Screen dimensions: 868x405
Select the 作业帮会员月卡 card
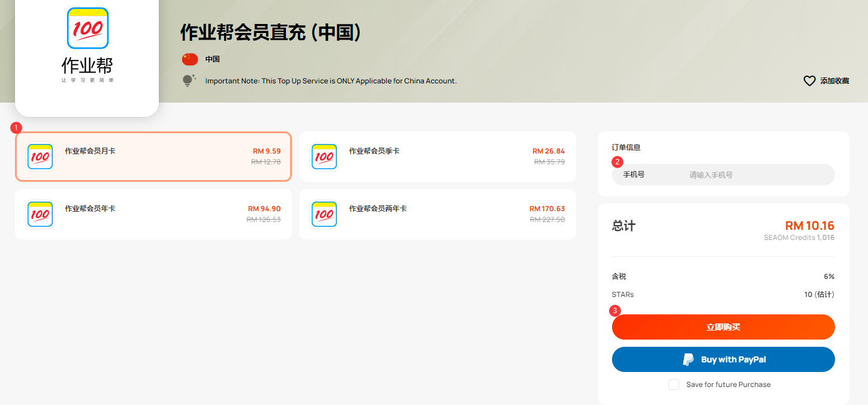(153, 157)
